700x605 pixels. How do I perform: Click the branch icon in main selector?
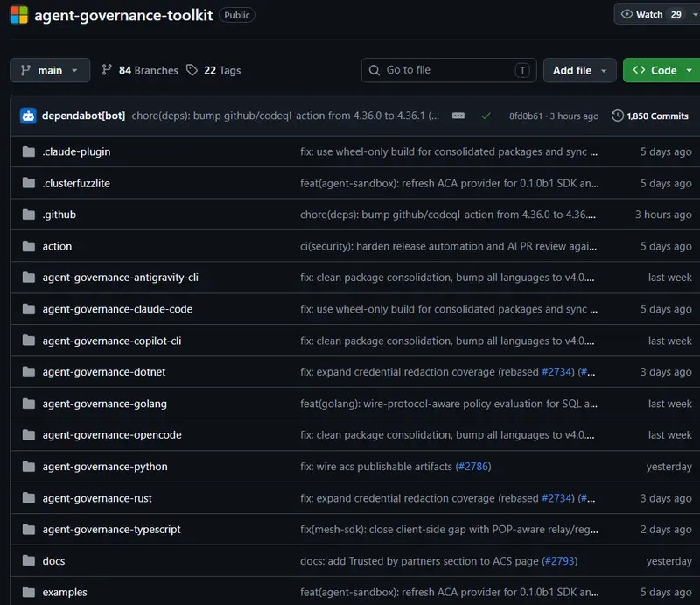pyautogui.click(x=25, y=70)
